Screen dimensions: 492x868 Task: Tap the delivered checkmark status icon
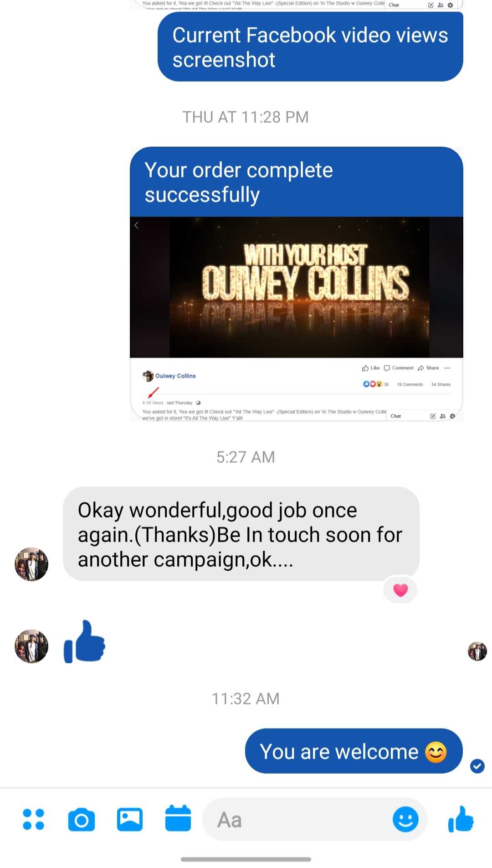click(x=477, y=766)
